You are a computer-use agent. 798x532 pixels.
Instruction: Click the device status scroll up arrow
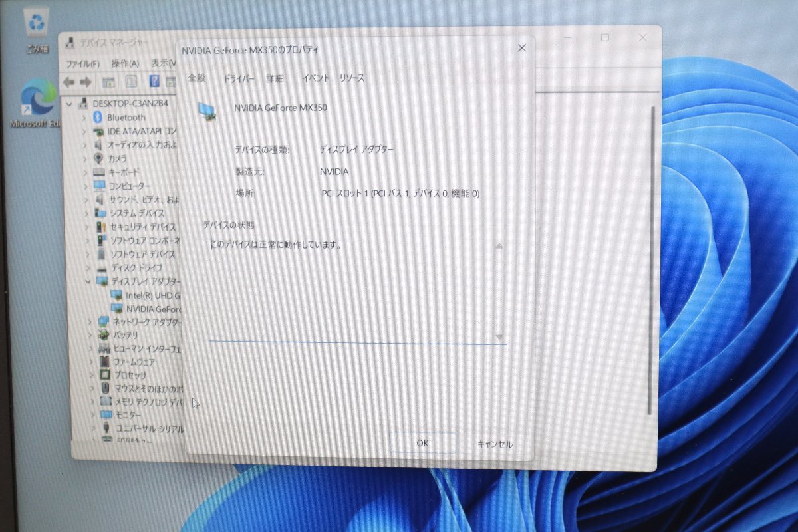[x=499, y=247]
